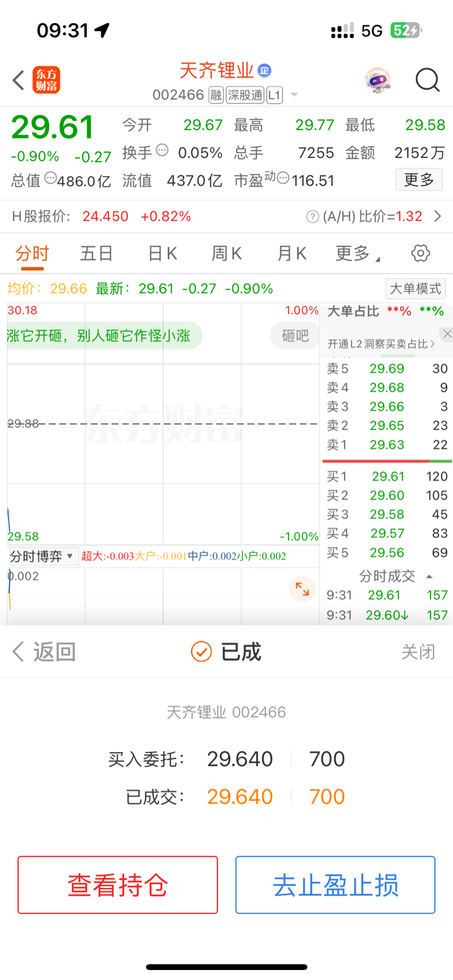This screenshot has width=453, height=980.
Task: Tap the battery indicator in status bar
Action: (406, 30)
